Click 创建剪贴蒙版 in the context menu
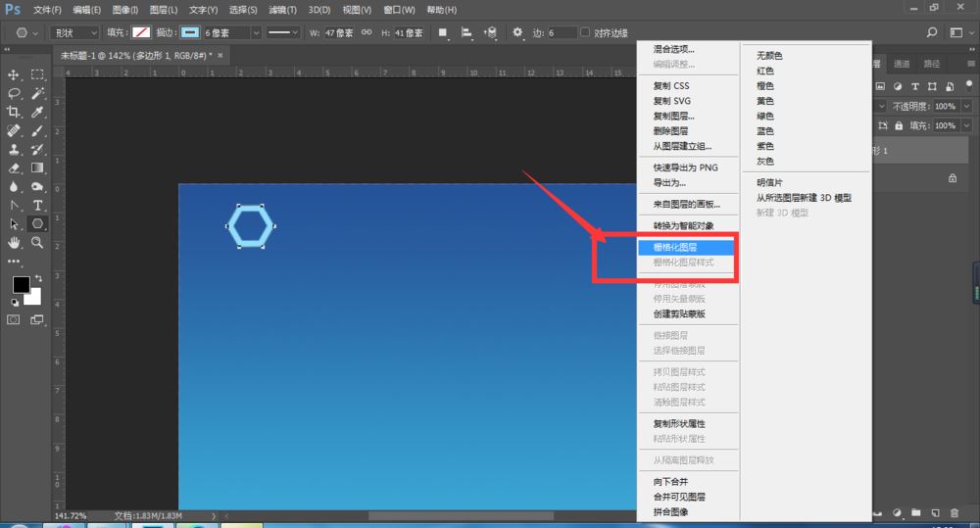The image size is (980, 528). tap(679, 313)
